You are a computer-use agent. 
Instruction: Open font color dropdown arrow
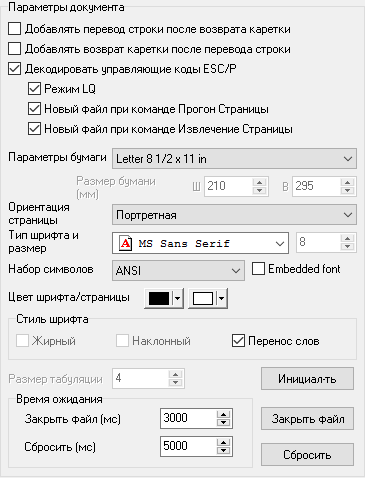(177, 298)
